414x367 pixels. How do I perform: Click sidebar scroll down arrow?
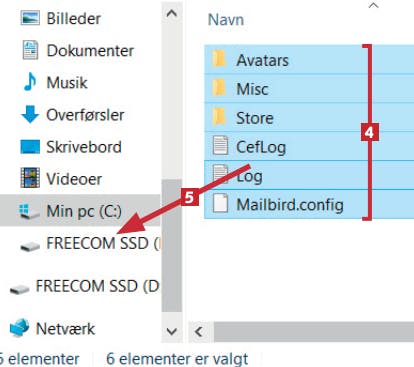172,331
